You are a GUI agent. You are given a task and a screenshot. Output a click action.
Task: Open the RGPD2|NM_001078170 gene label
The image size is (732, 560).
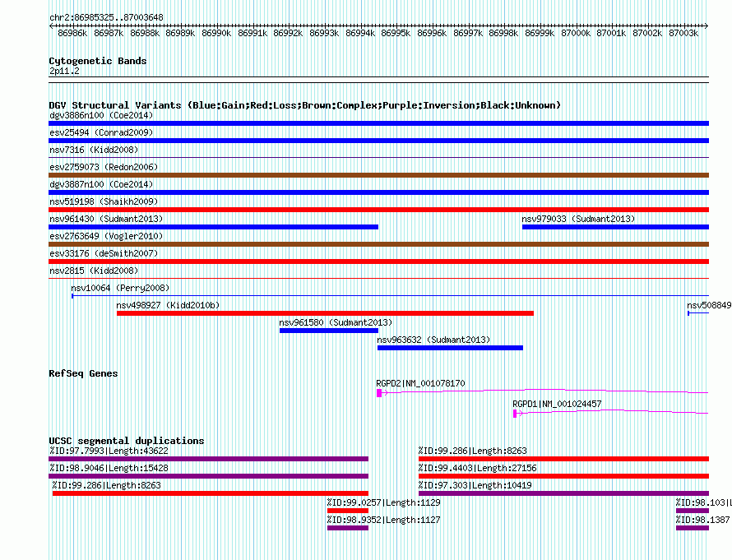[420, 383]
